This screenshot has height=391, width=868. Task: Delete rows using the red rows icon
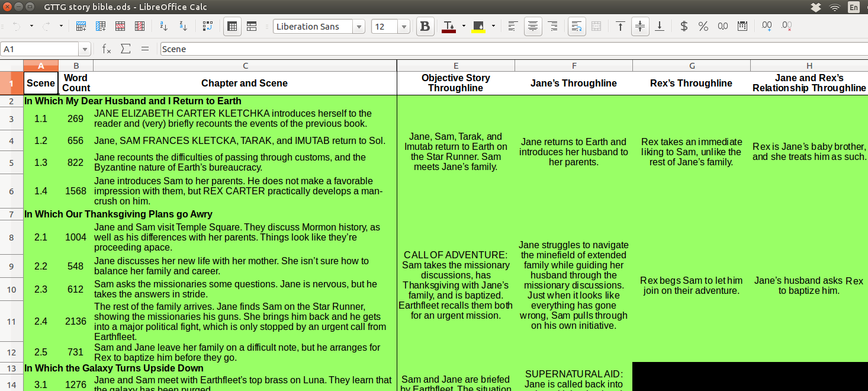pyautogui.click(x=120, y=27)
